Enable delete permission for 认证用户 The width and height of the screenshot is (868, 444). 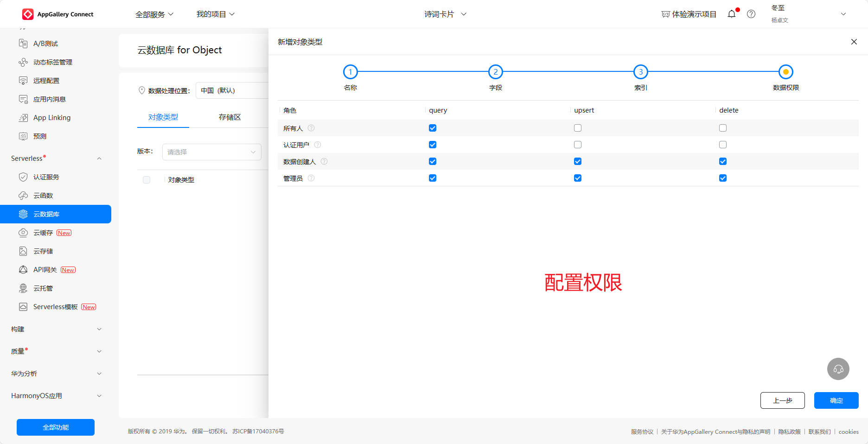click(723, 145)
